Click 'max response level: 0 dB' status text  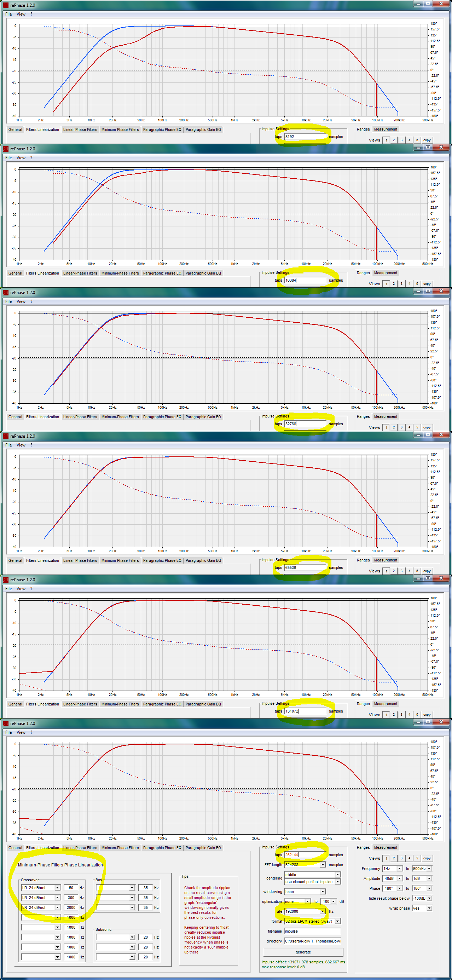(283, 967)
